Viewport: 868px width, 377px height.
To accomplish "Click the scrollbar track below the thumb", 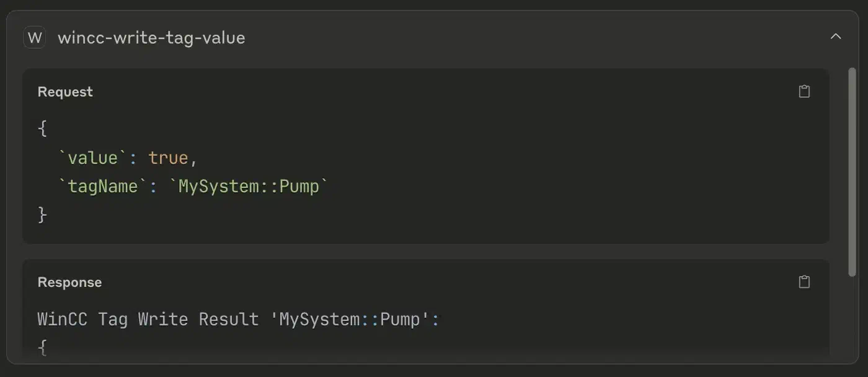I will (x=852, y=316).
